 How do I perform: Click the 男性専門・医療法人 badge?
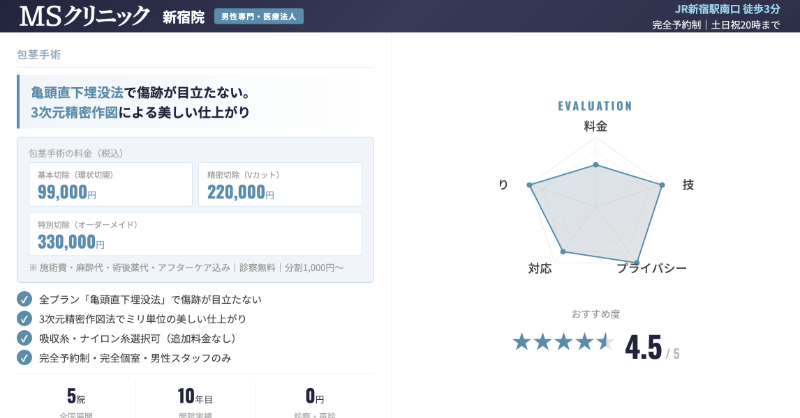(259, 17)
